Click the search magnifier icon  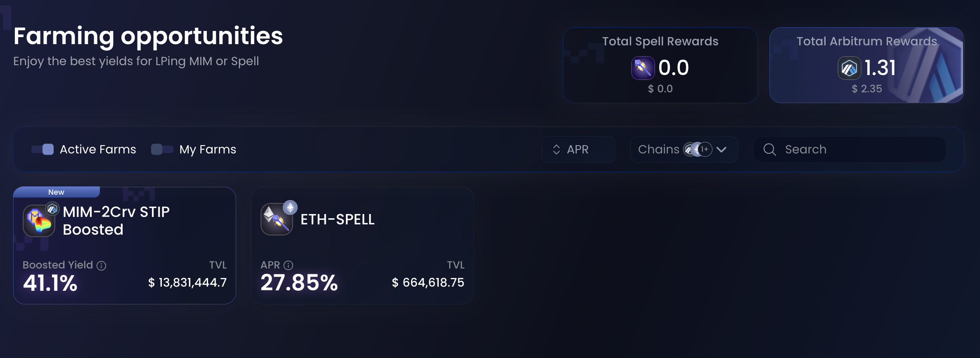769,149
